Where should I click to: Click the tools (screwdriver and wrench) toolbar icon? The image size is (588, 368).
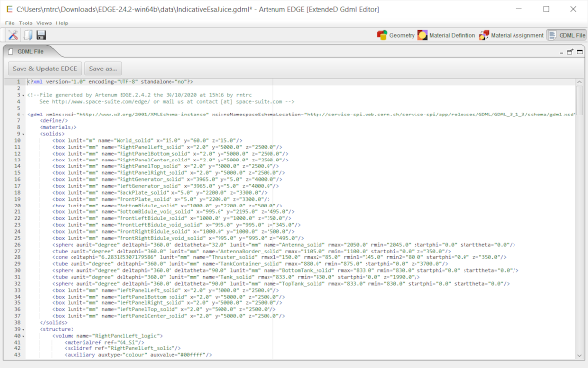point(13,35)
